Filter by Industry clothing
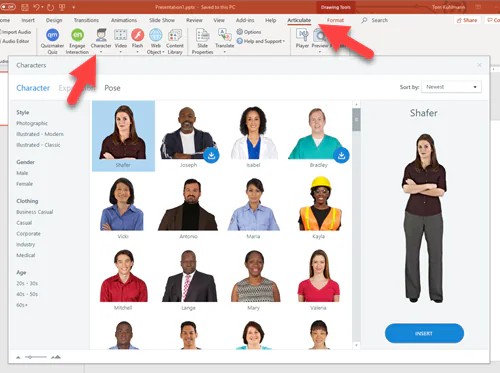The height and width of the screenshot is (373, 500). pos(25,244)
